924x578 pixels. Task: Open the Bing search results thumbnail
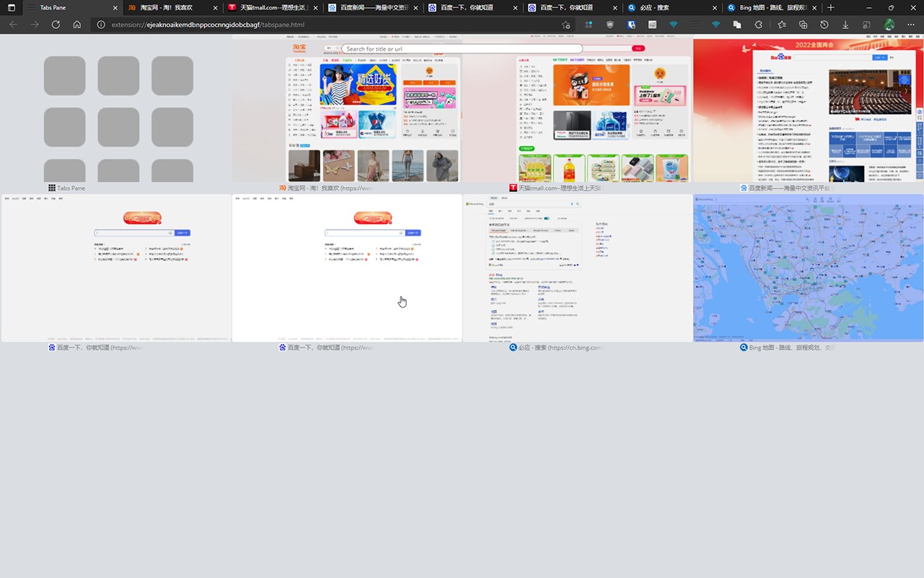coord(577,267)
